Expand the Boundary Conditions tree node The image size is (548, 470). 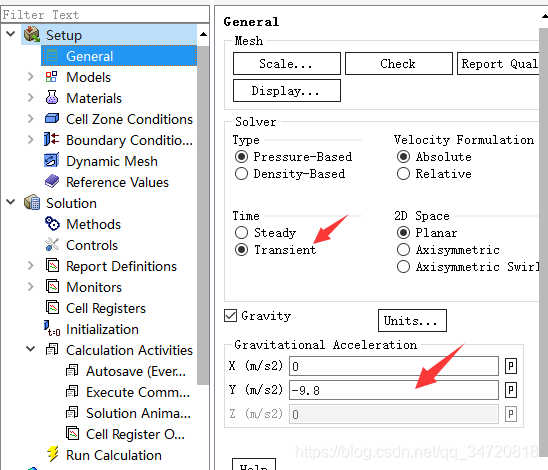31,140
